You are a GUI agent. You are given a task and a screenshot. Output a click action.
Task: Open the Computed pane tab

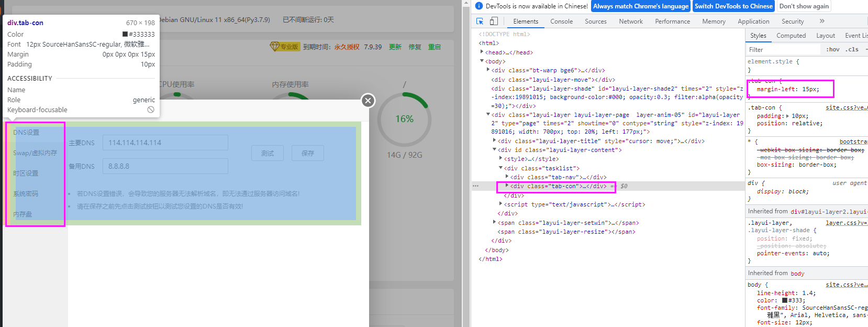[x=791, y=36]
